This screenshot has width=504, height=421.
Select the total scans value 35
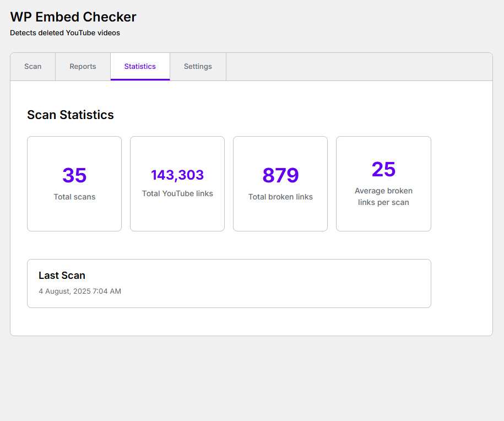coord(74,175)
